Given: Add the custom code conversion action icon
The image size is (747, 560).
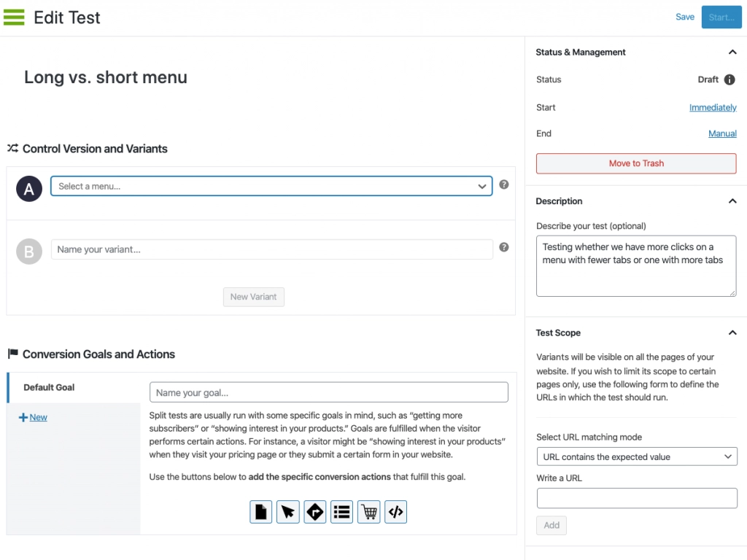Looking at the screenshot, I should pos(396,512).
